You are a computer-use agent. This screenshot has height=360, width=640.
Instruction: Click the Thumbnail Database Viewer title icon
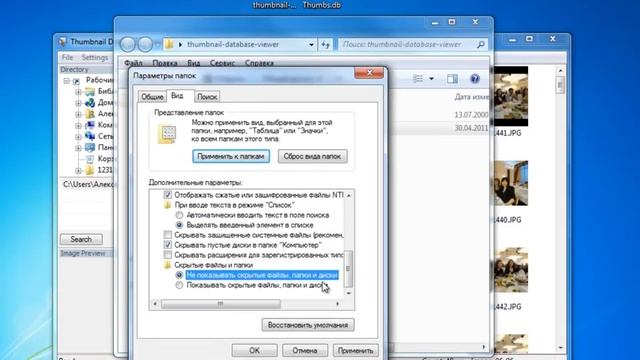click(62, 42)
